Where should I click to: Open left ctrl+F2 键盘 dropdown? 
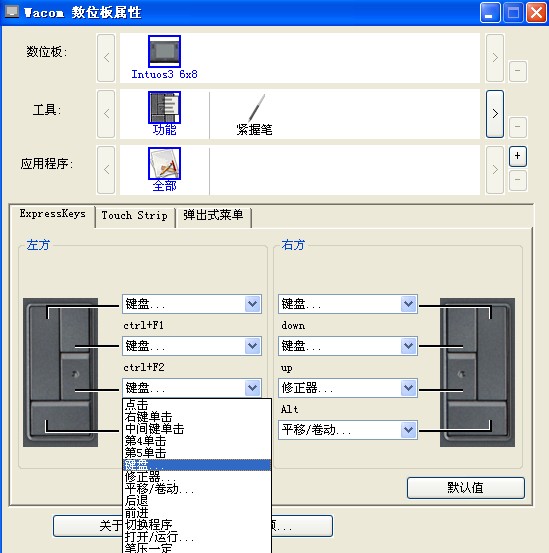coord(192,346)
